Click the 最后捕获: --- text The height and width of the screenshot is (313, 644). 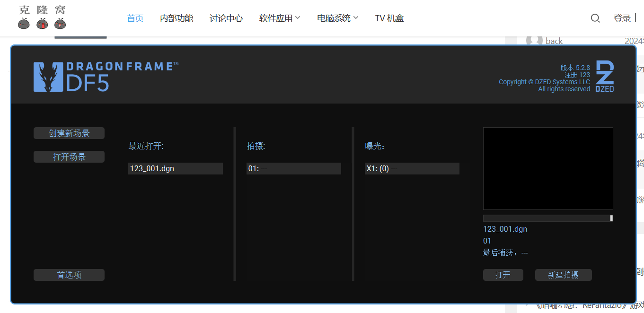505,253
